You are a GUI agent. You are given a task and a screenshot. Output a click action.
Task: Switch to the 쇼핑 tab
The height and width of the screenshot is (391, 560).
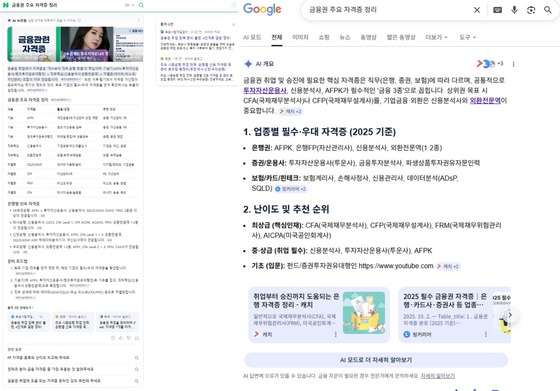[x=324, y=37]
